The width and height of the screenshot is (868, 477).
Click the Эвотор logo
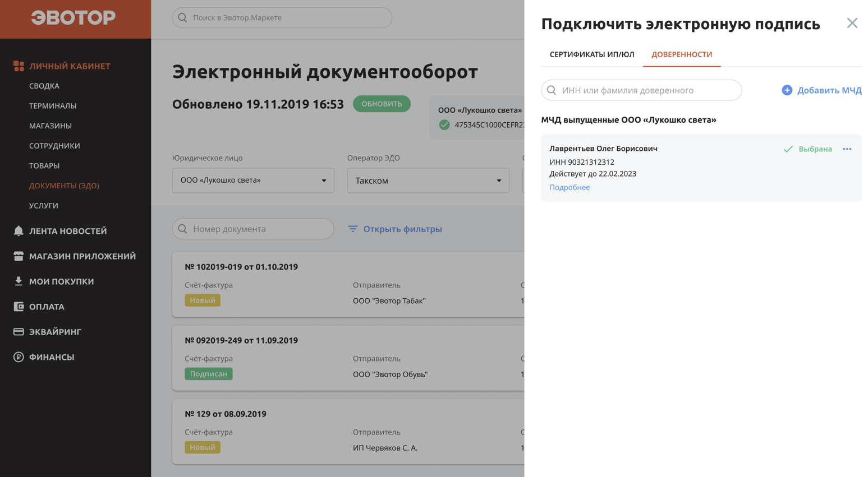(x=74, y=17)
